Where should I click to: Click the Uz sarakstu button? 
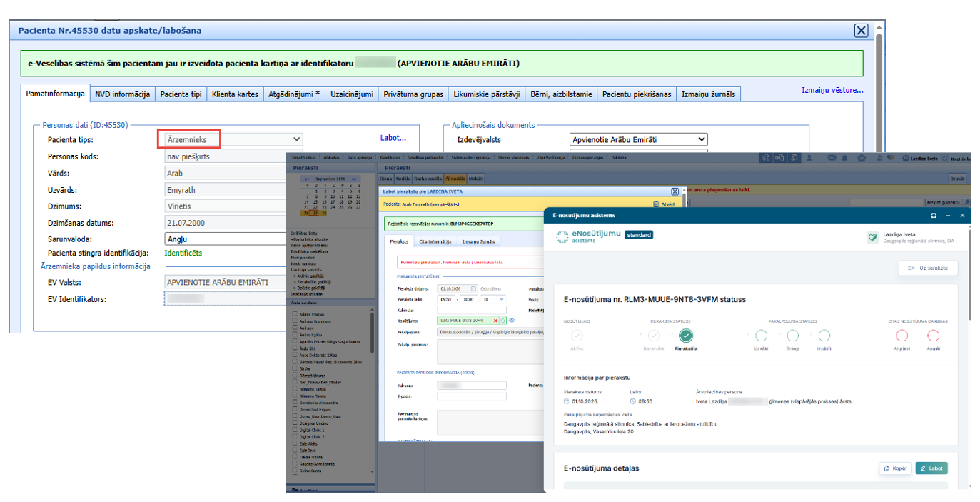(928, 268)
